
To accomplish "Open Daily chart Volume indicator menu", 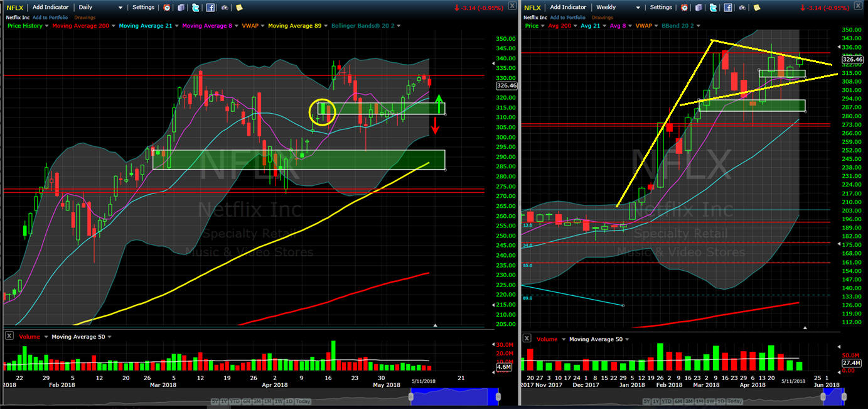I will (x=45, y=337).
